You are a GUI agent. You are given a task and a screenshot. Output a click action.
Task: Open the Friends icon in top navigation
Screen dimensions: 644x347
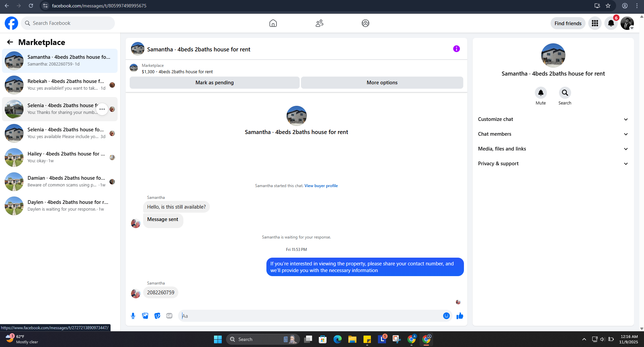pyautogui.click(x=319, y=23)
